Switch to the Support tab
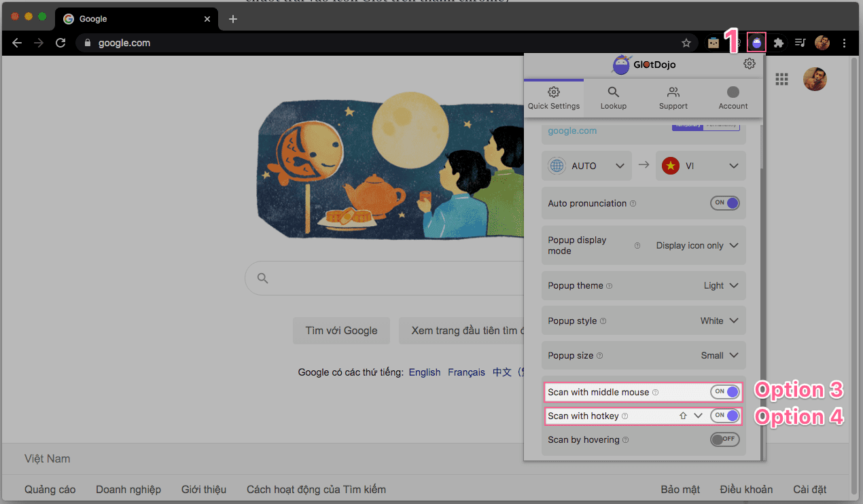This screenshot has height=504, width=863. 673,98
